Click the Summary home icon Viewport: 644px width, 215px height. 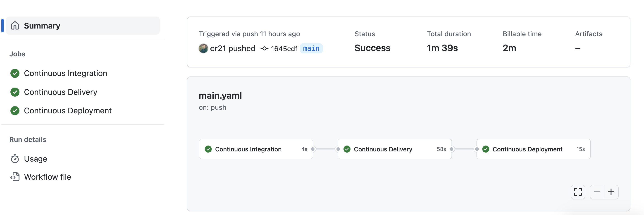click(x=15, y=26)
